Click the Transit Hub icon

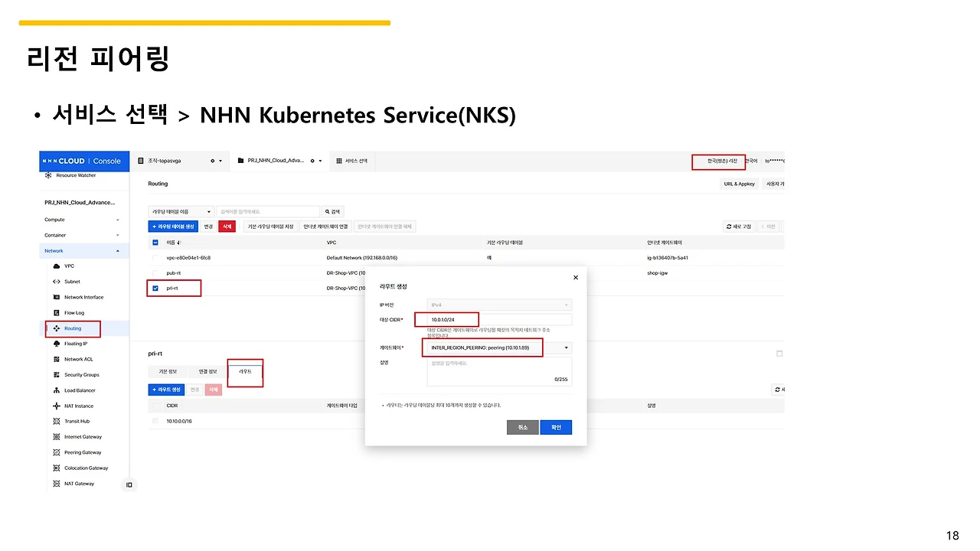57,421
